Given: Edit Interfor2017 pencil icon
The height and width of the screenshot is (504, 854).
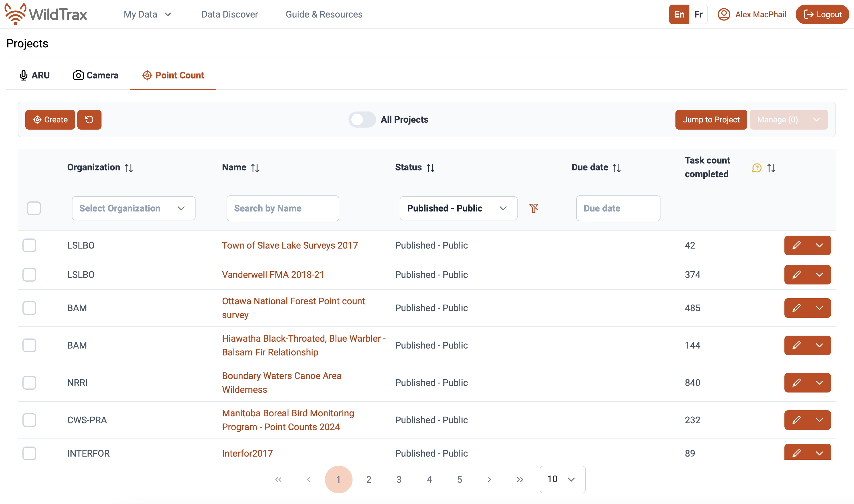Looking at the screenshot, I should [x=796, y=453].
